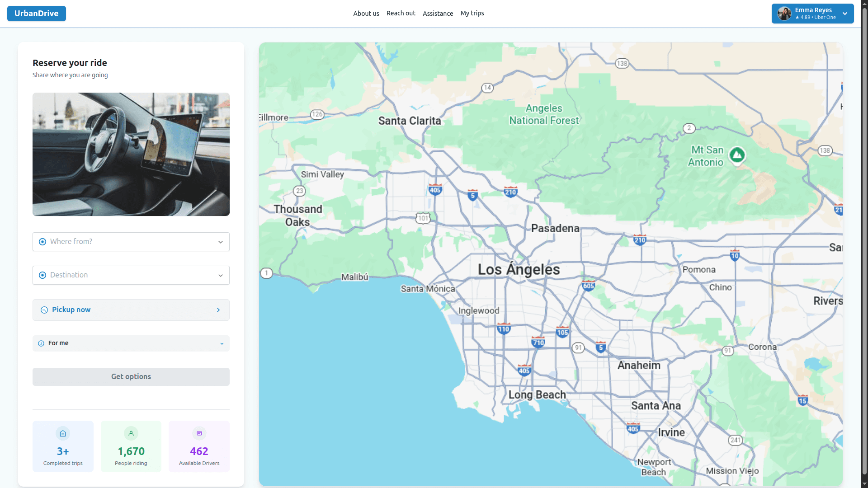The height and width of the screenshot is (488, 868).
Task: Click the UrbanDrive logo button
Action: tap(37, 14)
